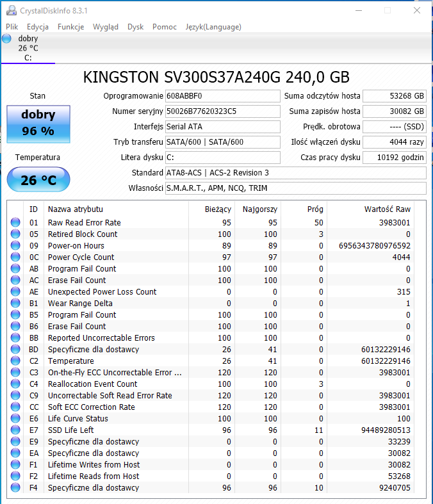Click the Numer seryjny field

click(x=222, y=111)
